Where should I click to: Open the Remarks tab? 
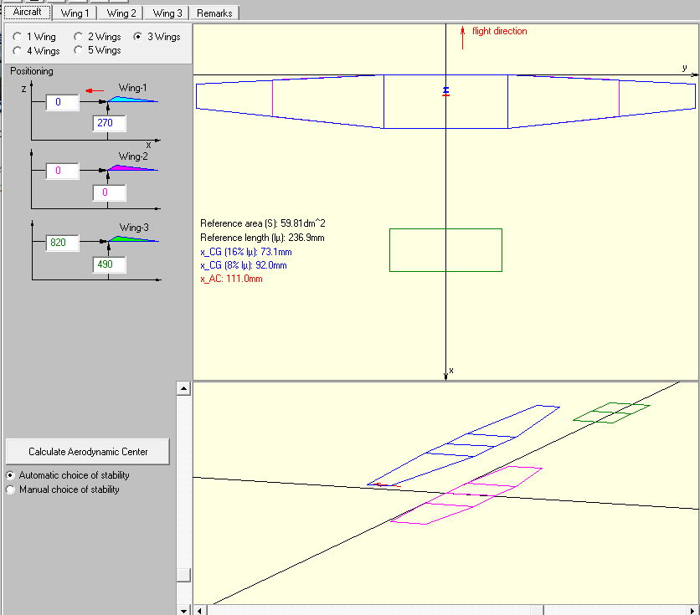214,13
